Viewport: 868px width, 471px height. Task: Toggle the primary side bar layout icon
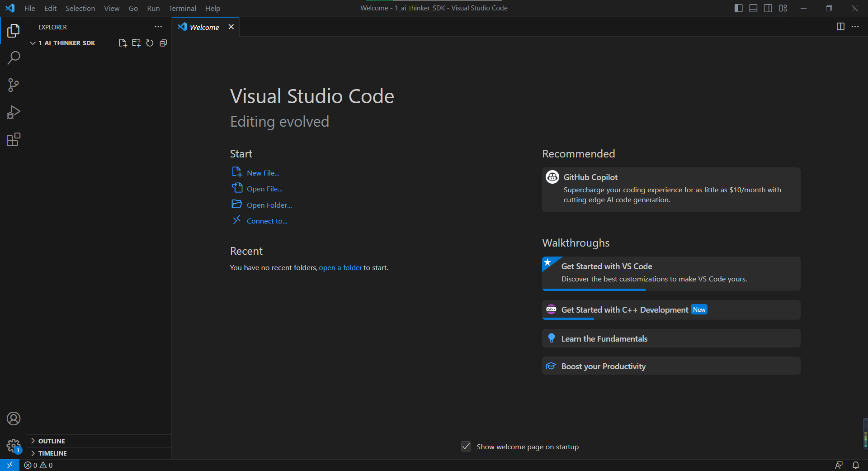pos(739,8)
